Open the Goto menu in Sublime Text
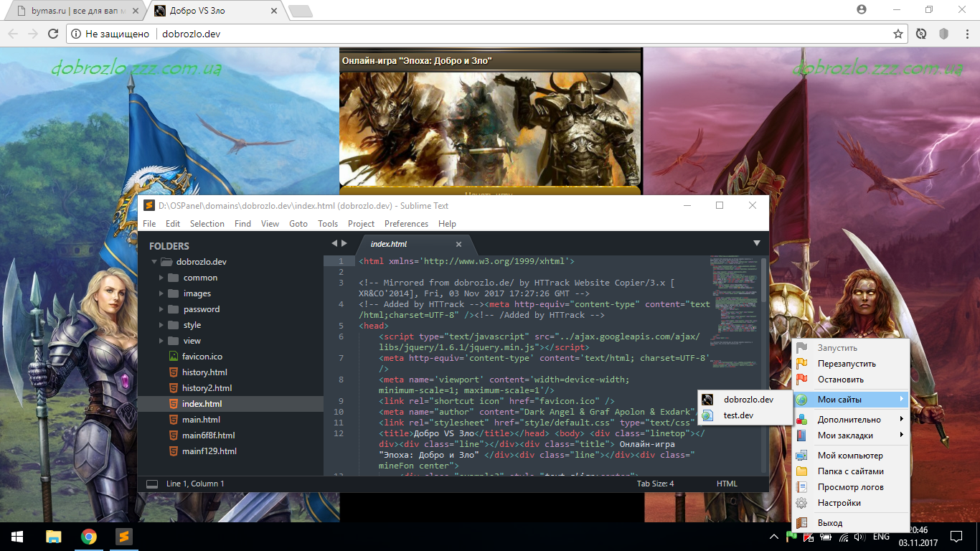 [298, 224]
